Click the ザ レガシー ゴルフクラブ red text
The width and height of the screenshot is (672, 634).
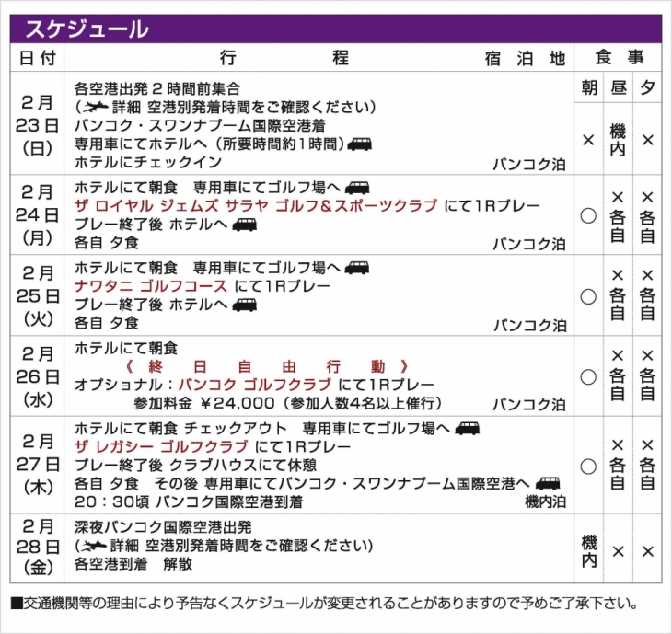[161, 447]
